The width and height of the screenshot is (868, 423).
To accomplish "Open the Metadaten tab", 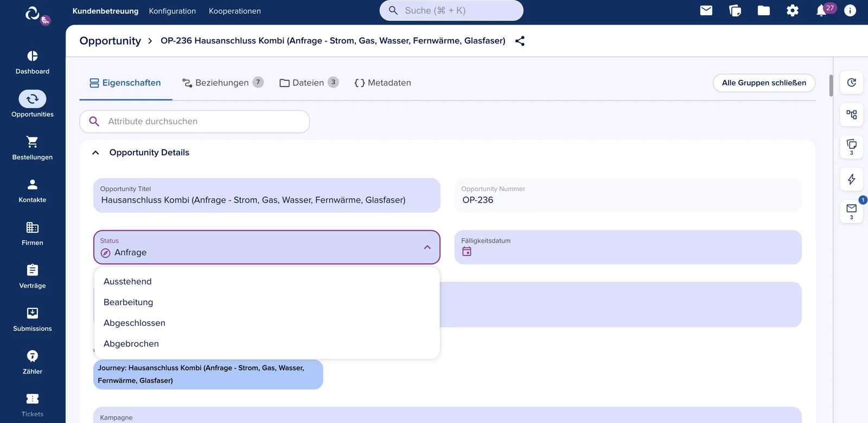I will (x=382, y=83).
